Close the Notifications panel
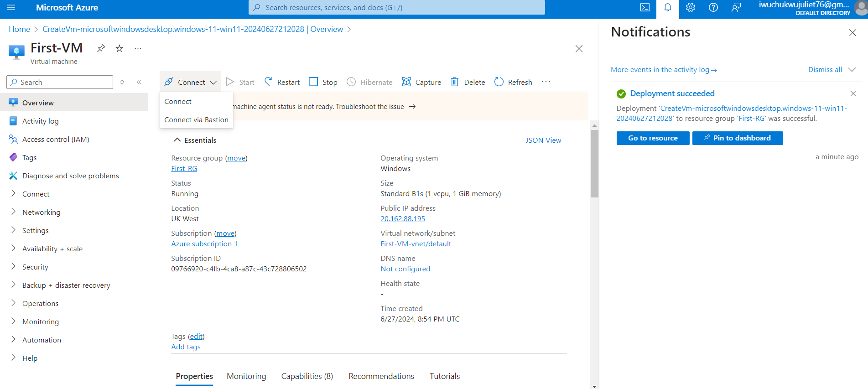This screenshot has height=389, width=868. [x=852, y=32]
